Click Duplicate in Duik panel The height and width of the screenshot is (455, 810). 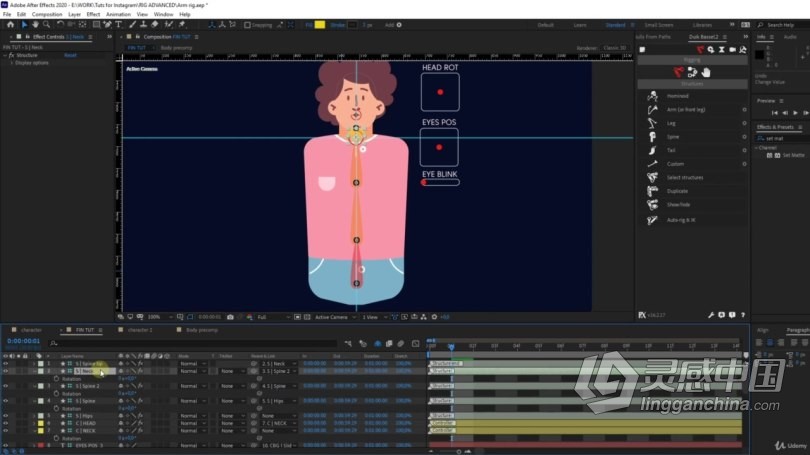tap(677, 191)
